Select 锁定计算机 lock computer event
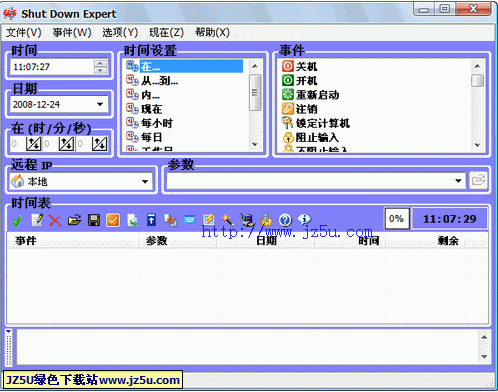 (316, 123)
